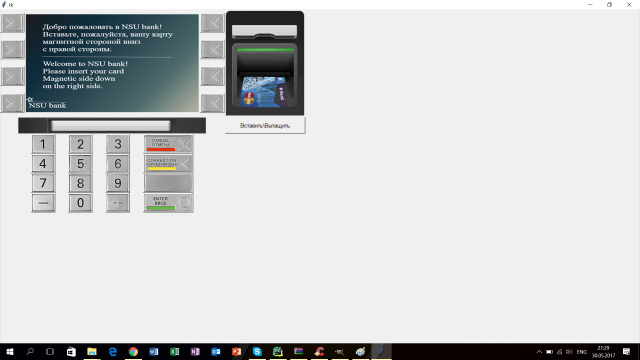Tap keypad digit 2
The height and width of the screenshot is (360, 640).
(80, 144)
